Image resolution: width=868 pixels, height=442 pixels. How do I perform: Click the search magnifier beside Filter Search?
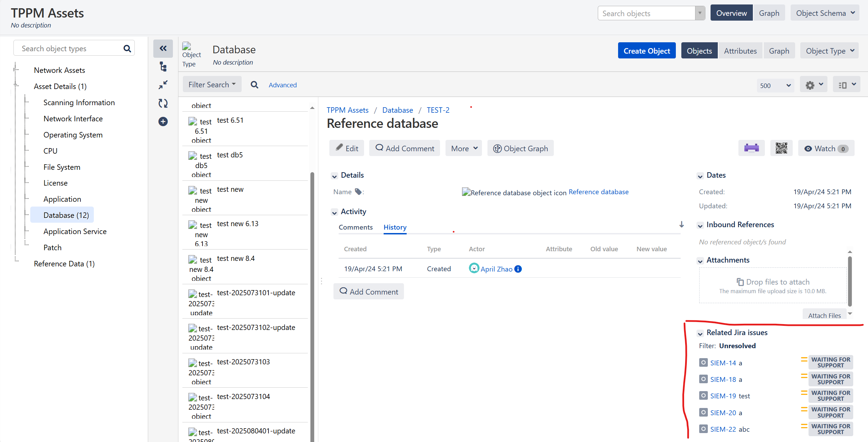click(254, 85)
